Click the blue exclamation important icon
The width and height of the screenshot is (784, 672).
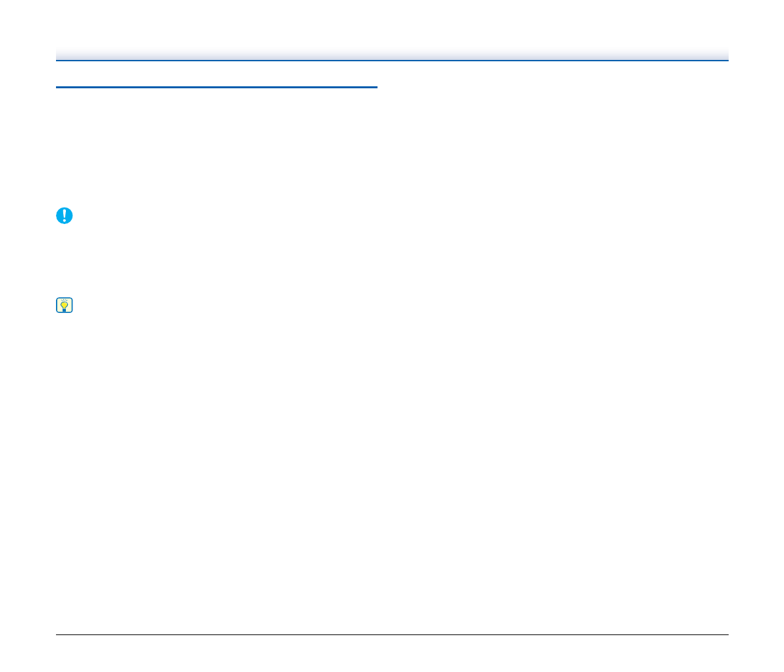click(64, 215)
